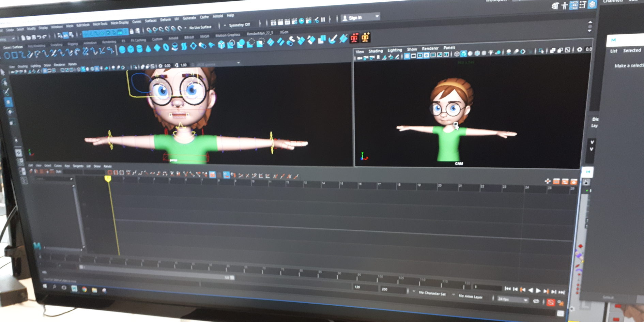
Task: Click Selected in the right panel
Action: (632, 50)
